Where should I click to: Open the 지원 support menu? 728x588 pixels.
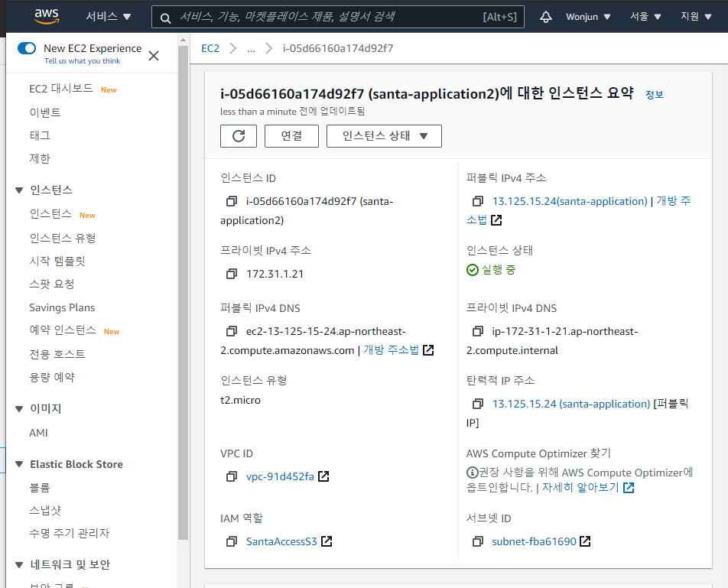click(696, 17)
